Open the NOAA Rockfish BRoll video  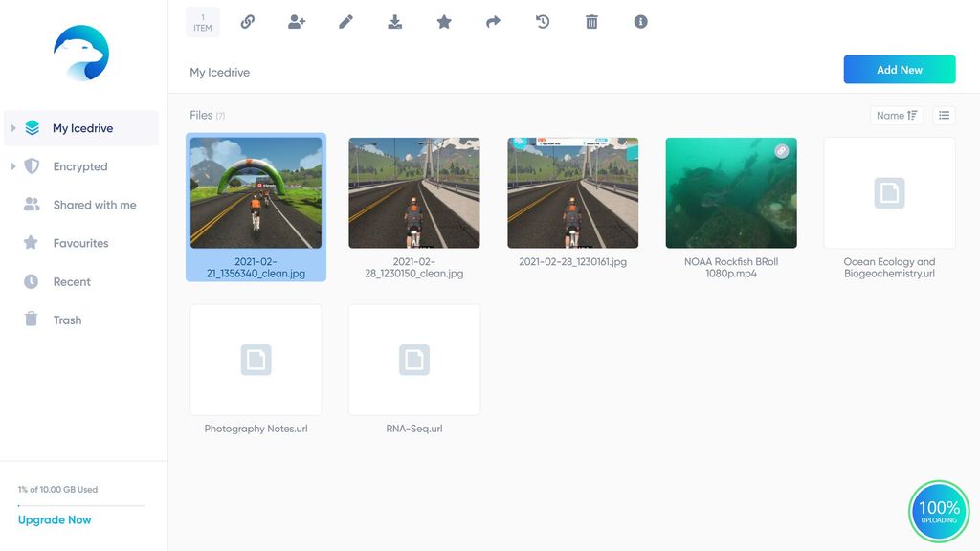pyautogui.click(x=731, y=191)
